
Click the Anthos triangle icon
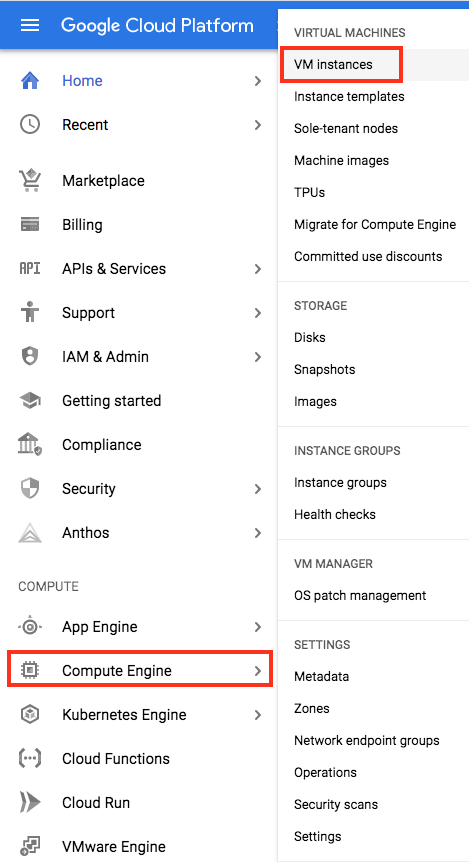point(30,532)
